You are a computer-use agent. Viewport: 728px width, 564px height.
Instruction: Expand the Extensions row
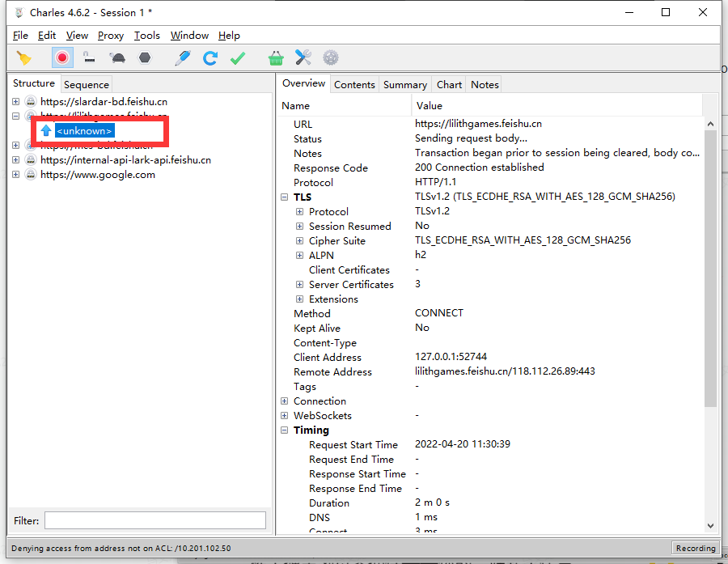(x=299, y=299)
